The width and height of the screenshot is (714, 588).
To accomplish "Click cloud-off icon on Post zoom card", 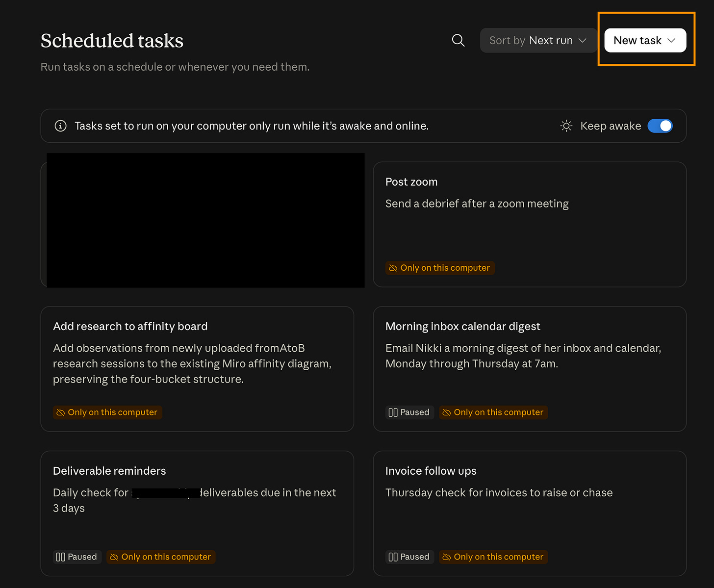I will [x=393, y=268].
